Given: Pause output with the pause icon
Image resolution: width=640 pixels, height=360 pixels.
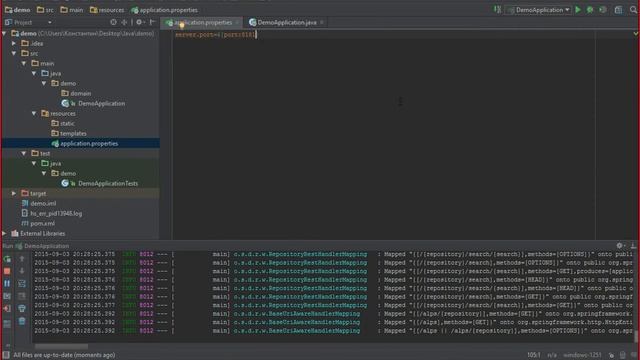Looking at the screenshot, I should pyautogui.click(x=7, y=283).
